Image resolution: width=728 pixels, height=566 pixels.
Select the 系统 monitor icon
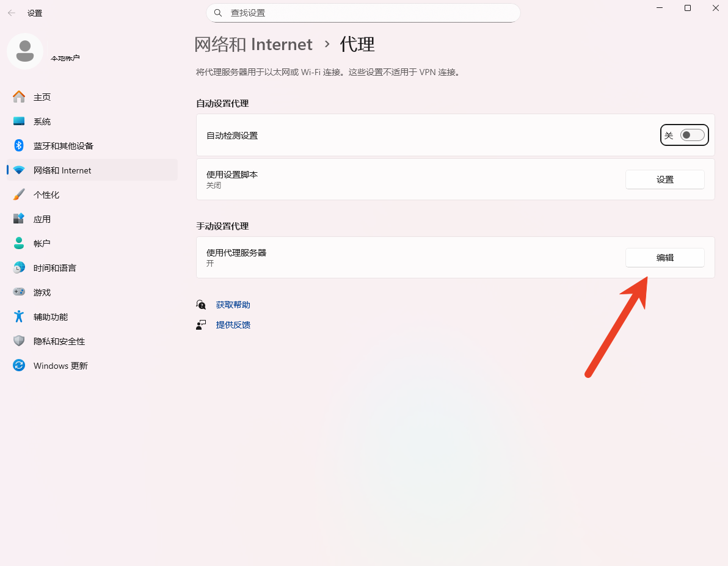[19, 122]
